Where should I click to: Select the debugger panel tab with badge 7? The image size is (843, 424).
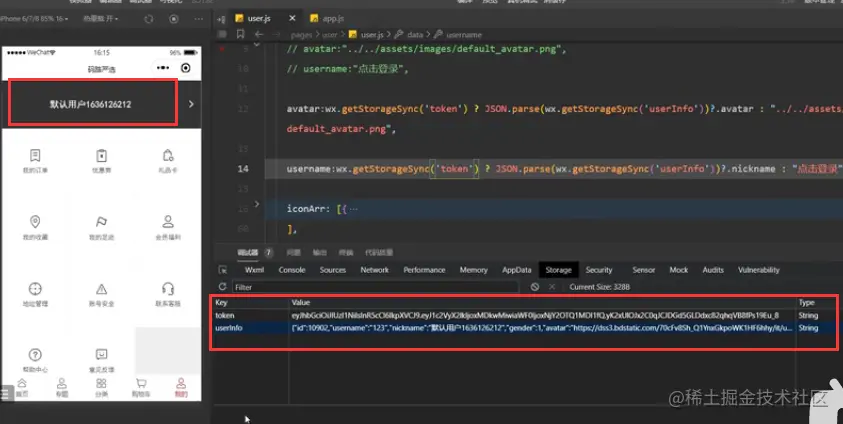pyautogui.click(x=255, y=253)
